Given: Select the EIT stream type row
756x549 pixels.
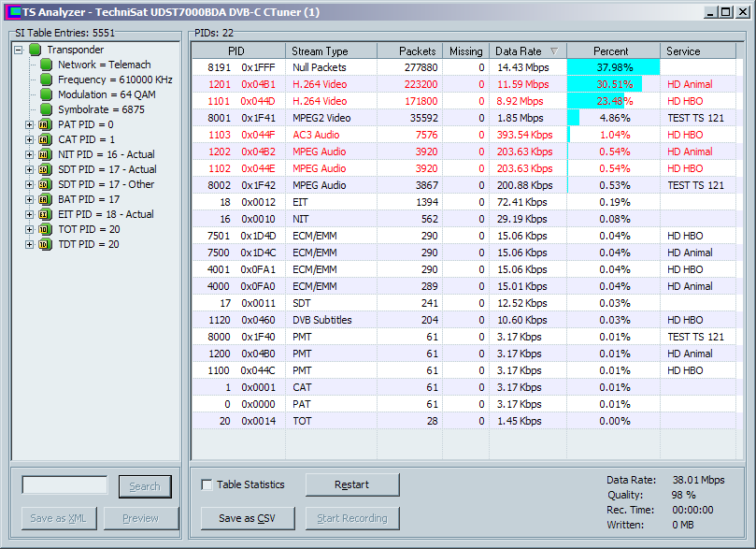Looking at the screenshot, I should click(464, 202).
